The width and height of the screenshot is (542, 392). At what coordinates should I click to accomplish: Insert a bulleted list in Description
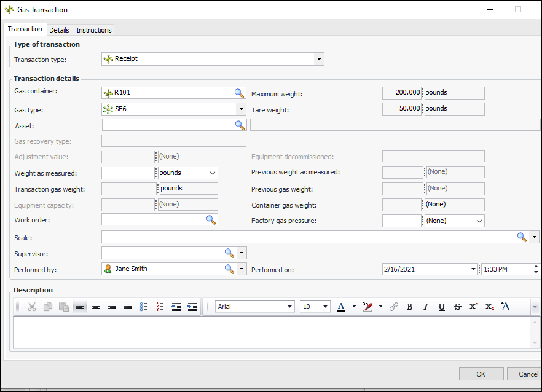tap(144, 307)
